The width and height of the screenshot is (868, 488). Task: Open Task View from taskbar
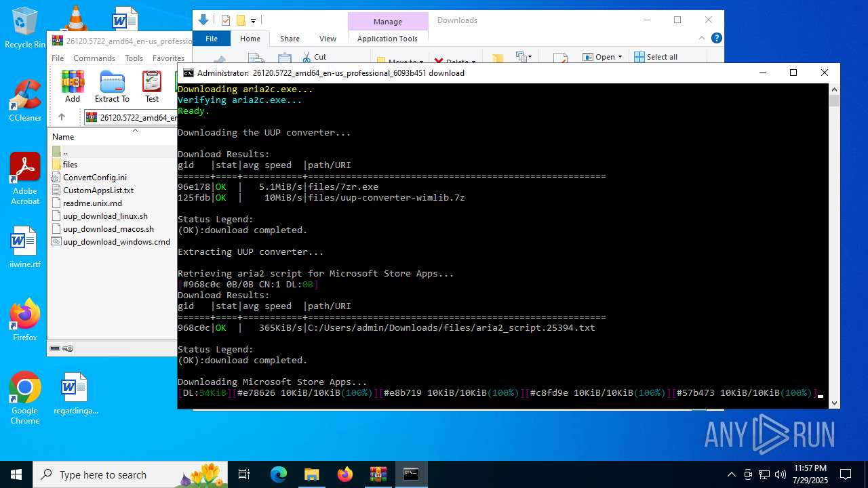point(244,474)
